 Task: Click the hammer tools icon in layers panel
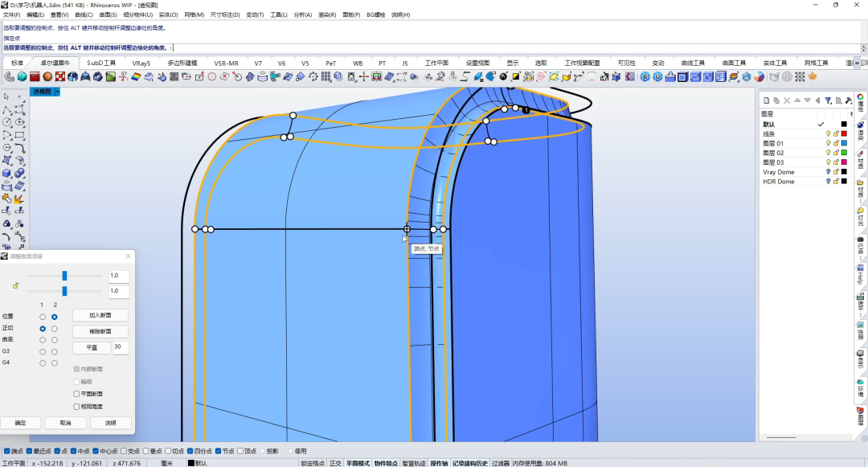[848, 100]
